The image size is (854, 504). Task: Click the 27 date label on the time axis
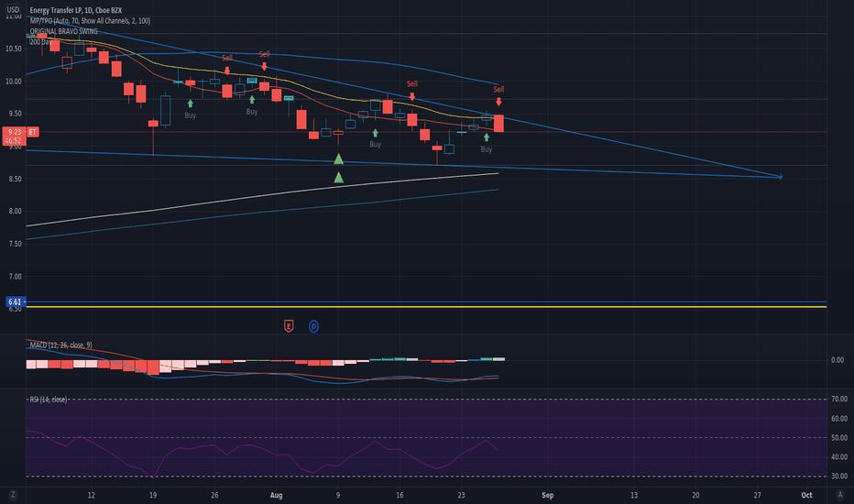(x=757, y=495)
